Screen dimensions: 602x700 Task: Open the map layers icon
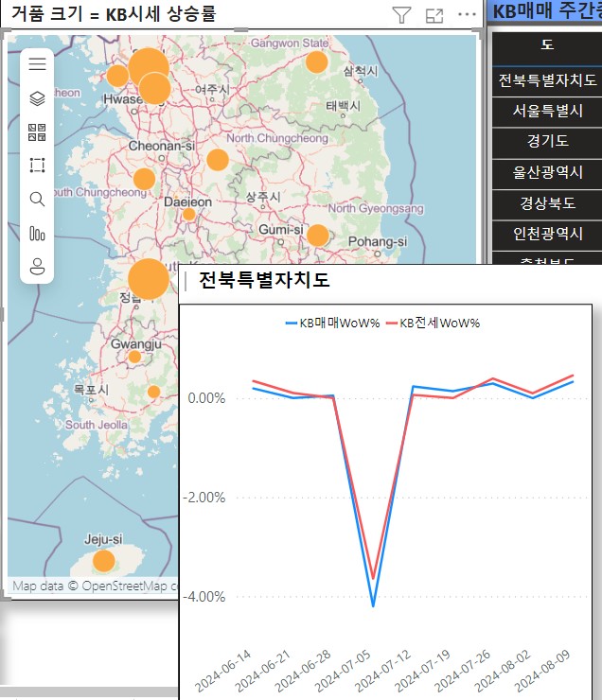click(37, 98)
